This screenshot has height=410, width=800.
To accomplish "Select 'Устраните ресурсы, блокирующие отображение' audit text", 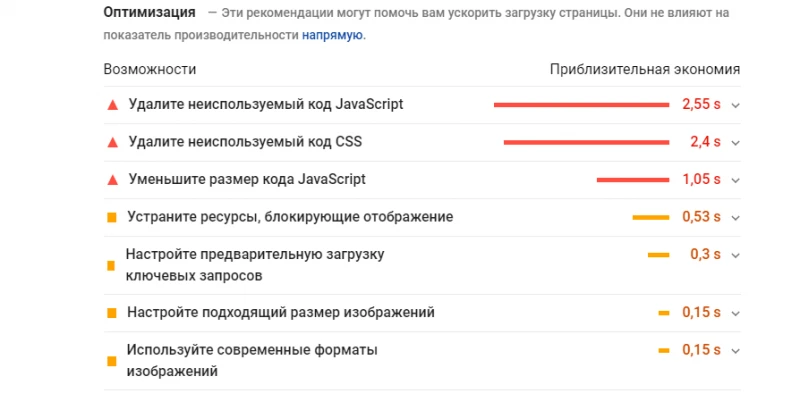I will pyautogui.click(x=290, y=217).
